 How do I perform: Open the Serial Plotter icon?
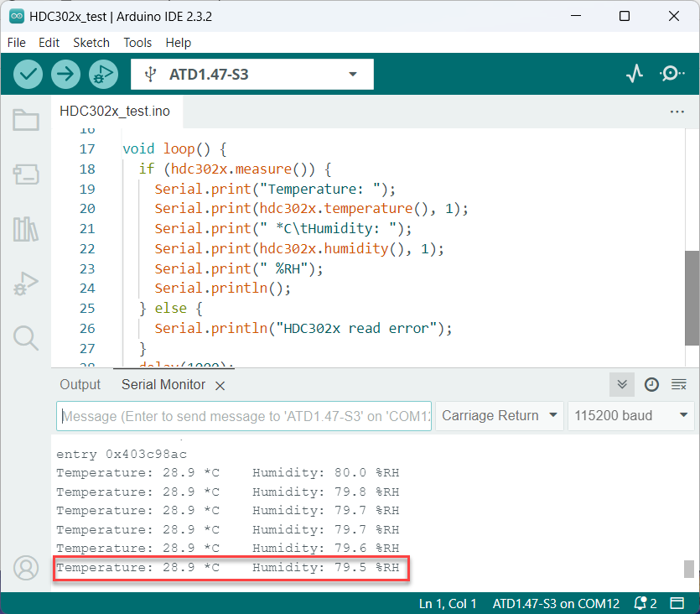[635, 74]
